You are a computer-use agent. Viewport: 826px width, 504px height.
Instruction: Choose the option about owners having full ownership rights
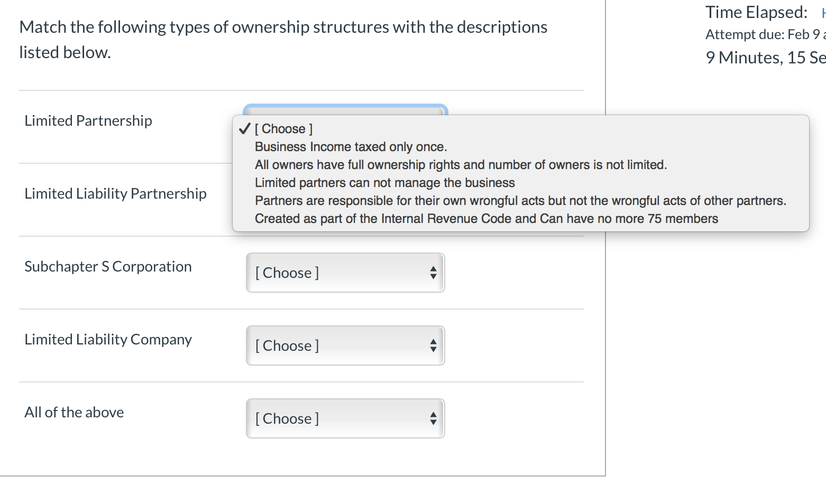click(461, 164)
